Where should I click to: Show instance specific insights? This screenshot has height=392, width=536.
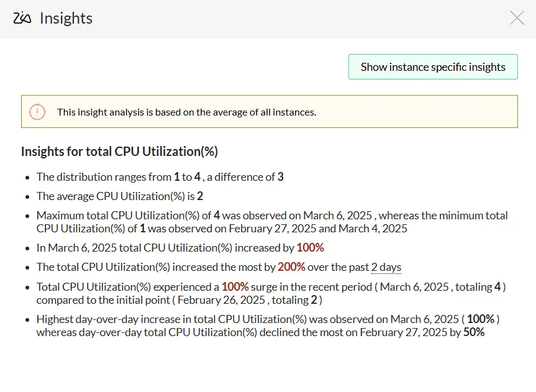pyautogui.click(x=433, y=67)
